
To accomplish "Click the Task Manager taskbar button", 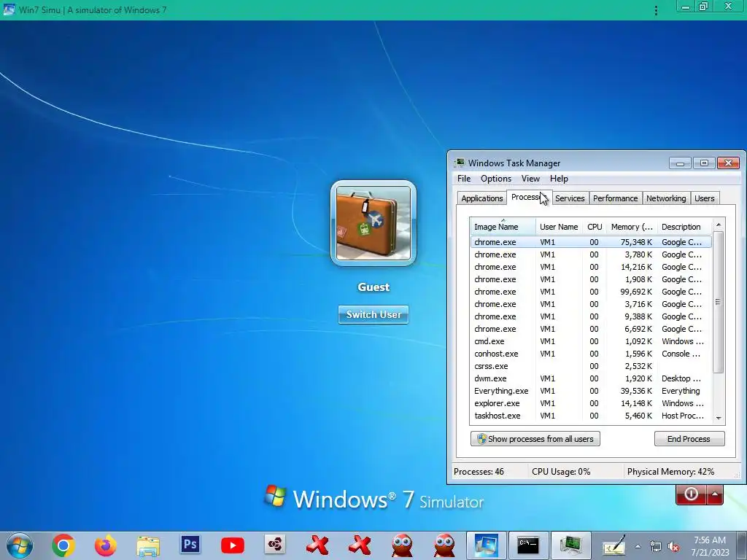I will pos(570,545).
